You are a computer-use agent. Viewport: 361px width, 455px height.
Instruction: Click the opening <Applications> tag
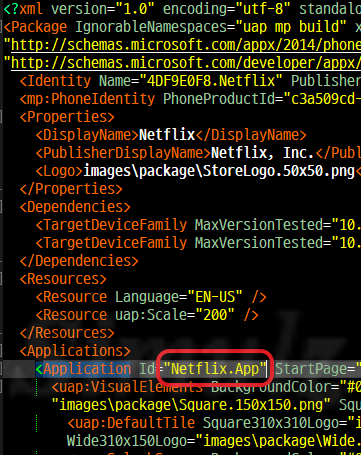[75, 351]
